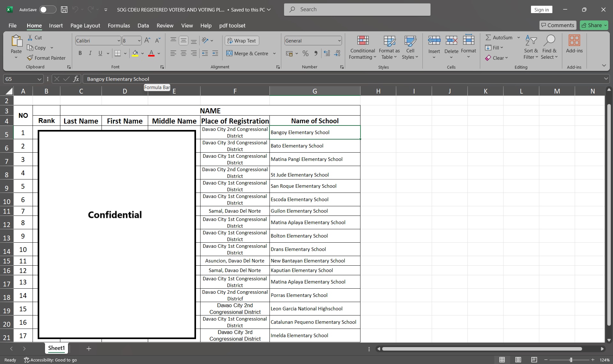Toggle the AutoSave switch
Screen dimensions: 613x364
pos(48,10)
